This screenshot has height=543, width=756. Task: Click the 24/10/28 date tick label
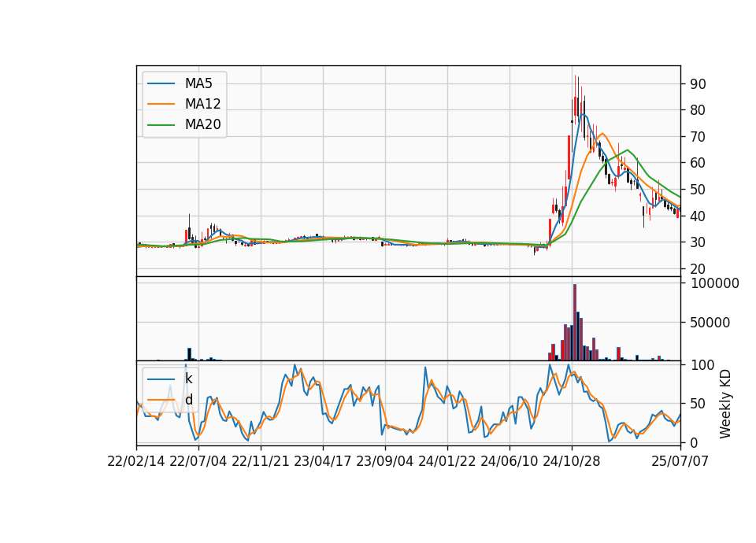coord(572,461)
